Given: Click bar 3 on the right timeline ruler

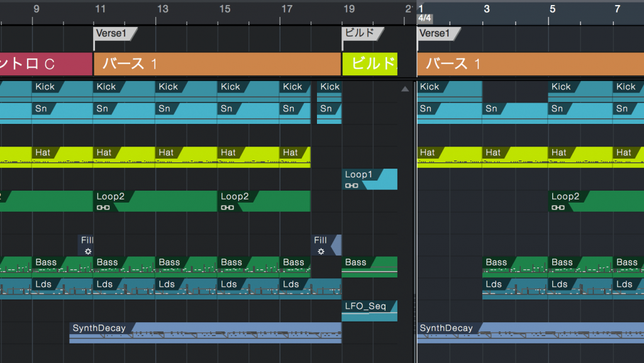Looking at the screenshot, I should click(487, 9).
